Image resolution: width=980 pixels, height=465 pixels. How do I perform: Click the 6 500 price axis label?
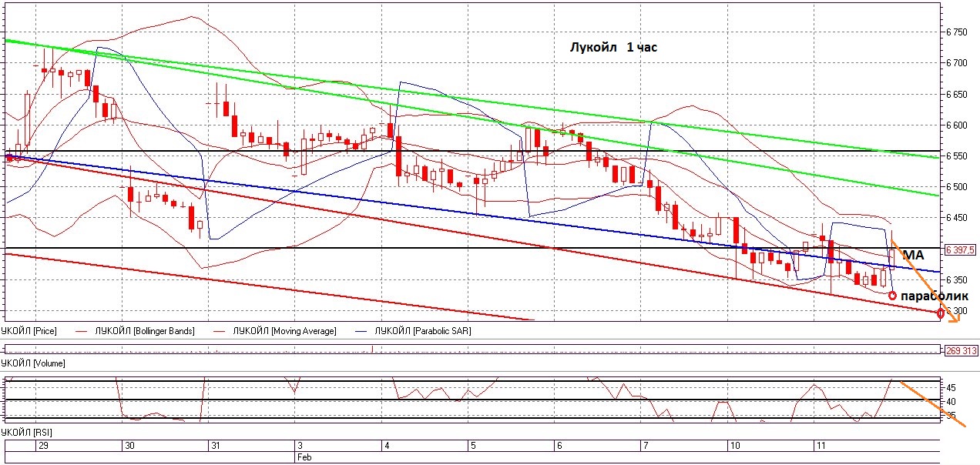pos(956,186)
